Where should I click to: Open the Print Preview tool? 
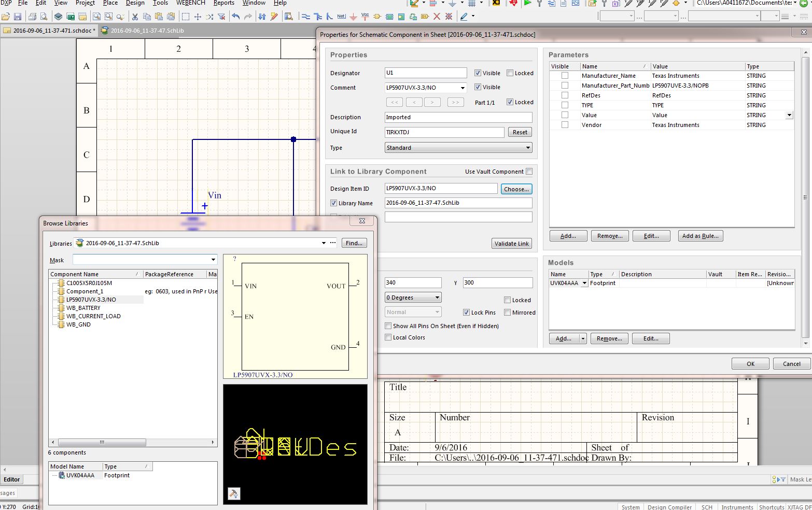click(44, 17)
